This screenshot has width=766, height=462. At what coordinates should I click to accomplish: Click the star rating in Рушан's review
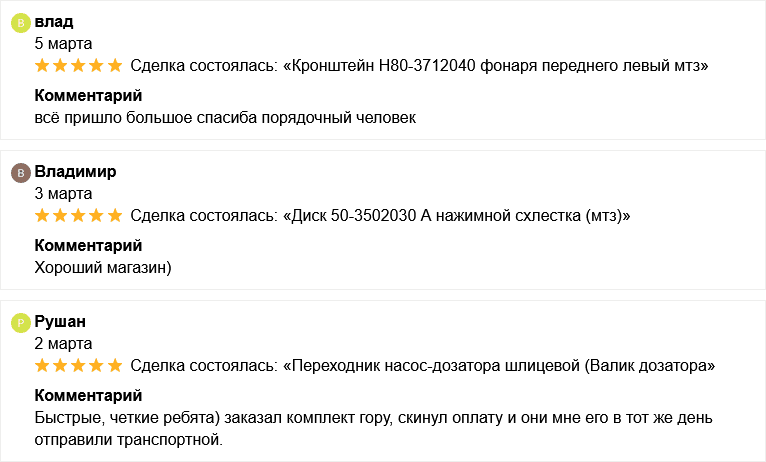coord(78,366)
